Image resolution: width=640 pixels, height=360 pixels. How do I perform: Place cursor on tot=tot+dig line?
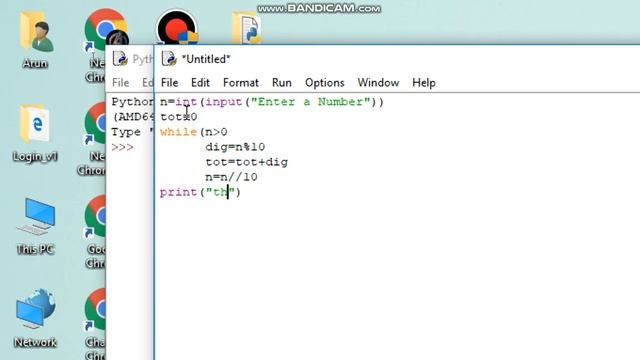(x=247, y=162)
